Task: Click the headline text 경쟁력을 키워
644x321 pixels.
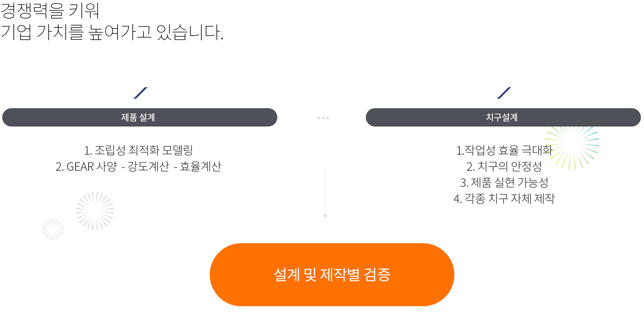Action: tap(50, 10)
